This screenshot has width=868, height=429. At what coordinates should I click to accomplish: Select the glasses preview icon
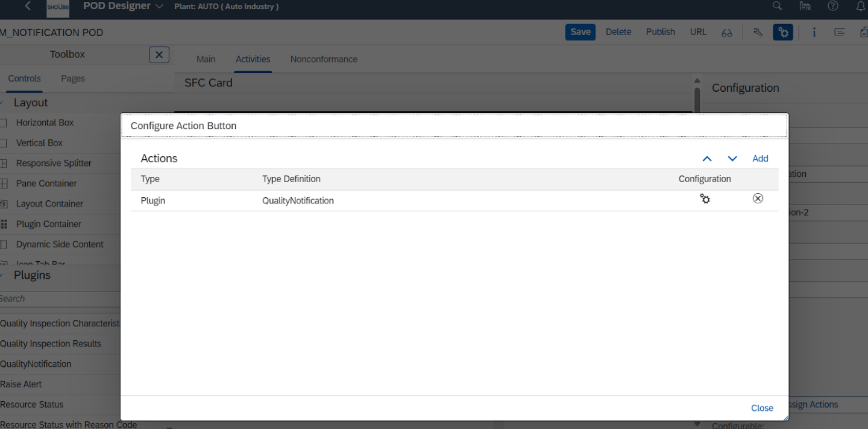pos(726,32)
